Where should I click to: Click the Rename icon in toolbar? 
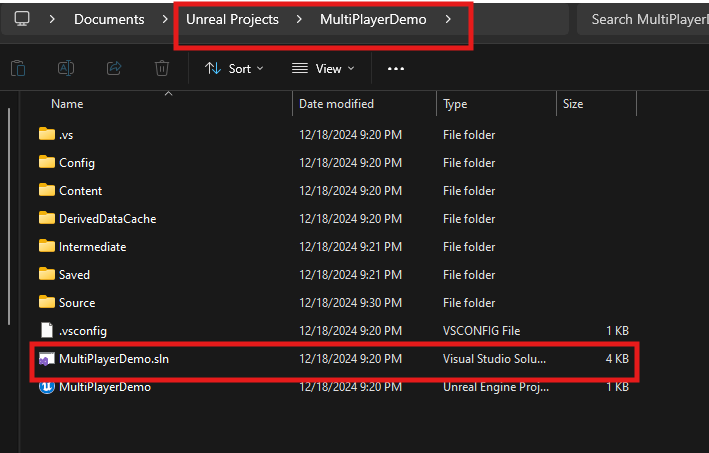(66, 68)
